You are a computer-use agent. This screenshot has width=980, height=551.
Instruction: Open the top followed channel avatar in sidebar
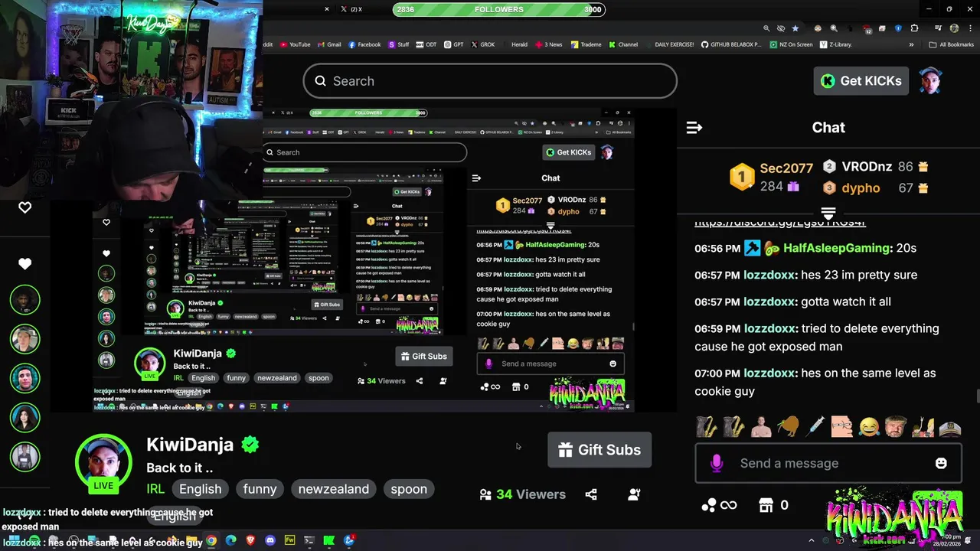[25, 300]
